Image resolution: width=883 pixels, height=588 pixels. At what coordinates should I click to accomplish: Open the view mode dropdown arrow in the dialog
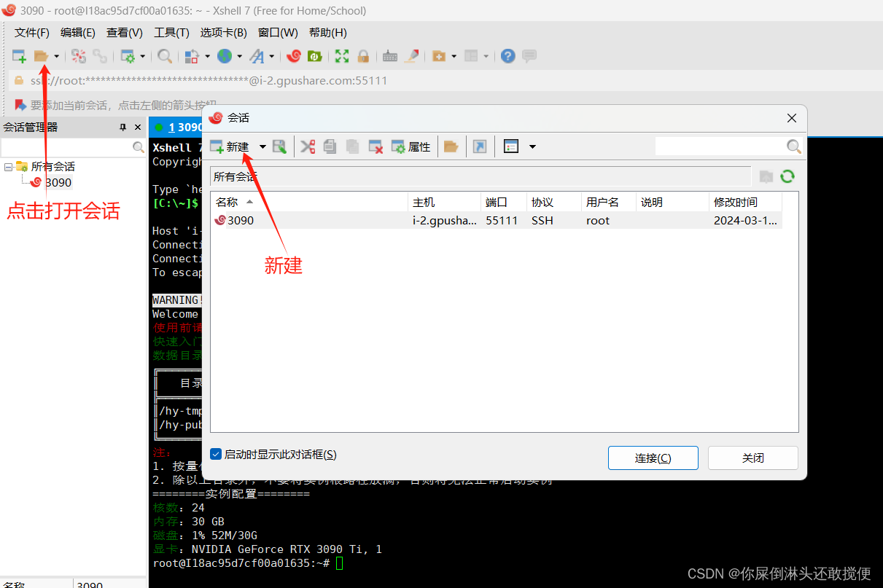532,146
